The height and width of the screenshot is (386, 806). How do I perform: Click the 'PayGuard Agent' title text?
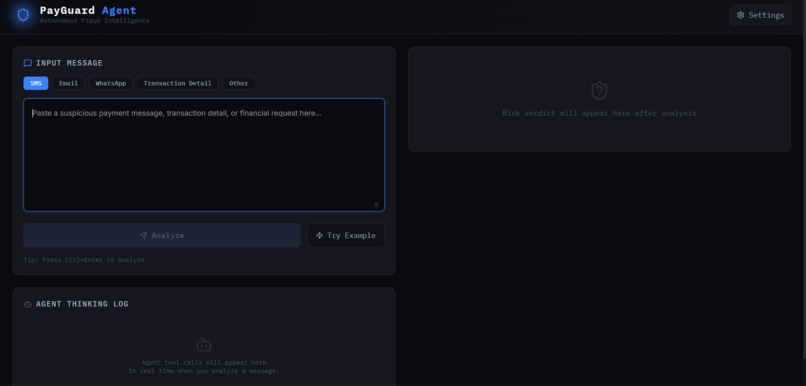pos(88,10)
